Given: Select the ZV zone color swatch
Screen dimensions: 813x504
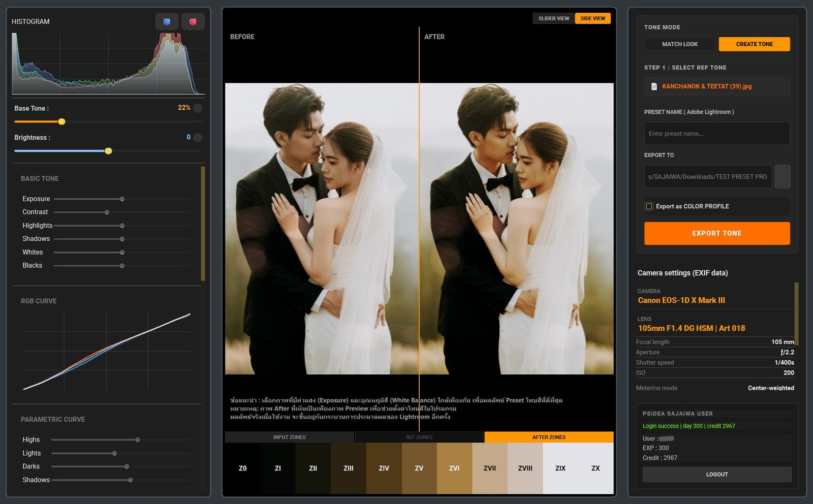Looking at the screenshot, I should pyautogui.click(x=419, y=468).
